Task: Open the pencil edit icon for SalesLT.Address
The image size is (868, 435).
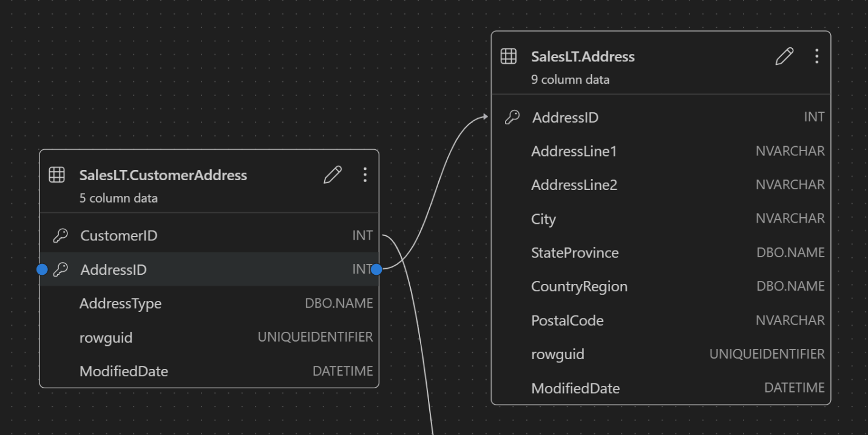Action: 784,56
